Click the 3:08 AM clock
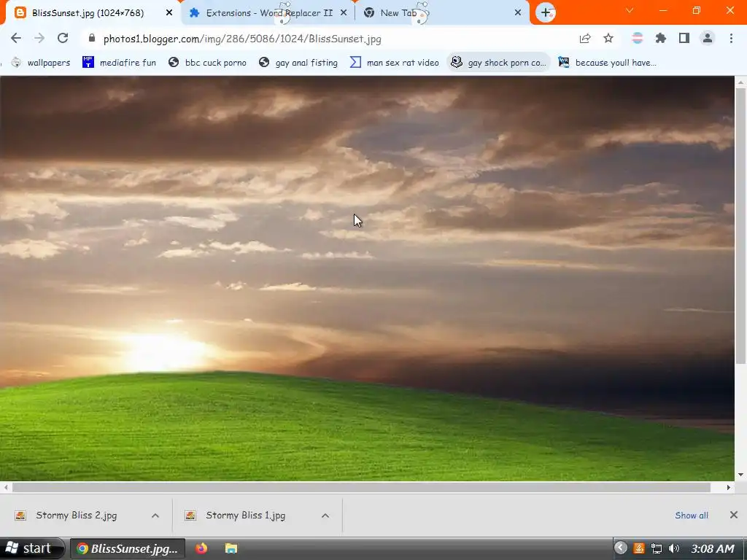 click(713, 548)
